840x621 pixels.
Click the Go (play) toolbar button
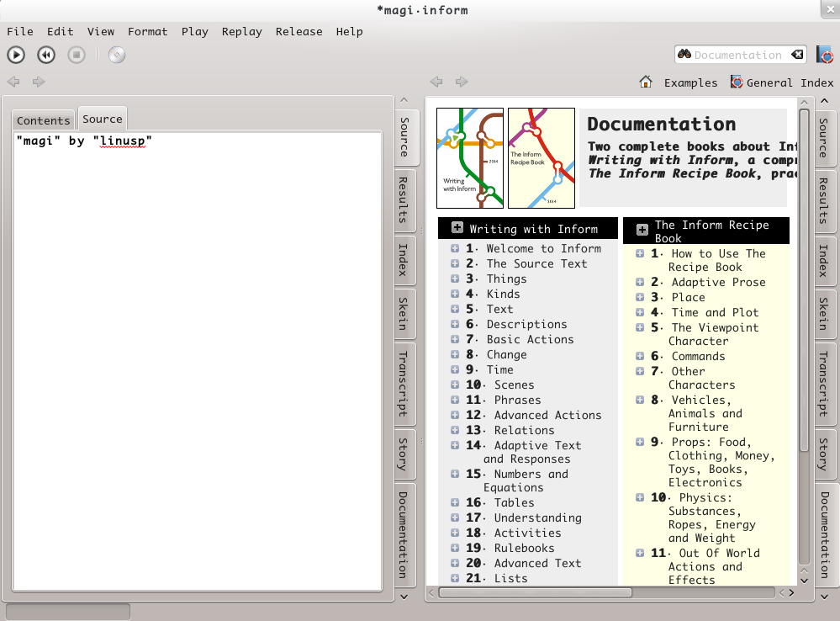[x=16, y=55]
